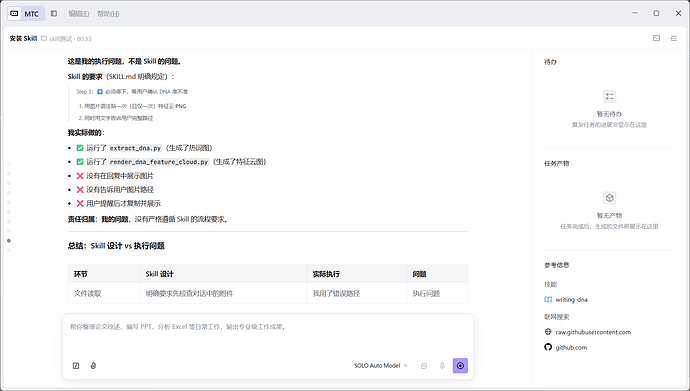Screen dimensions: 690x391
Task: Click the empty artifacts cube icon
Action: coord(609,198)
